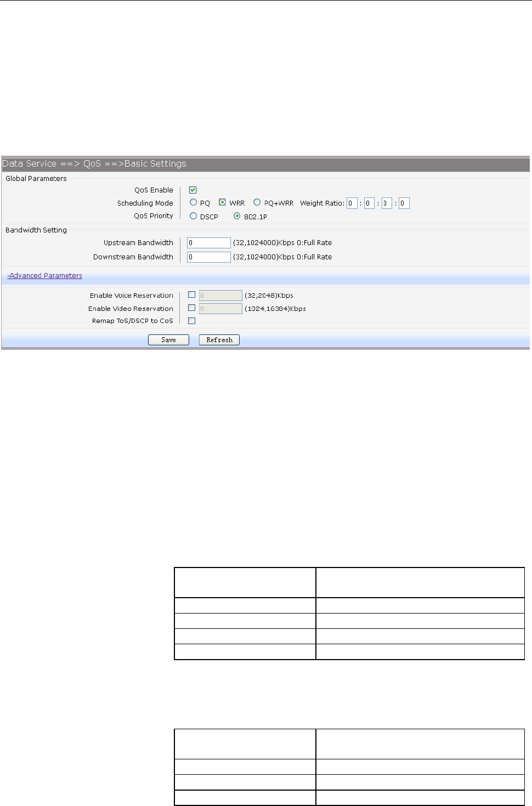This screenshot has width=532, height=806.
Task: Click the third Weight Ratio field
Action: (387, 203)
